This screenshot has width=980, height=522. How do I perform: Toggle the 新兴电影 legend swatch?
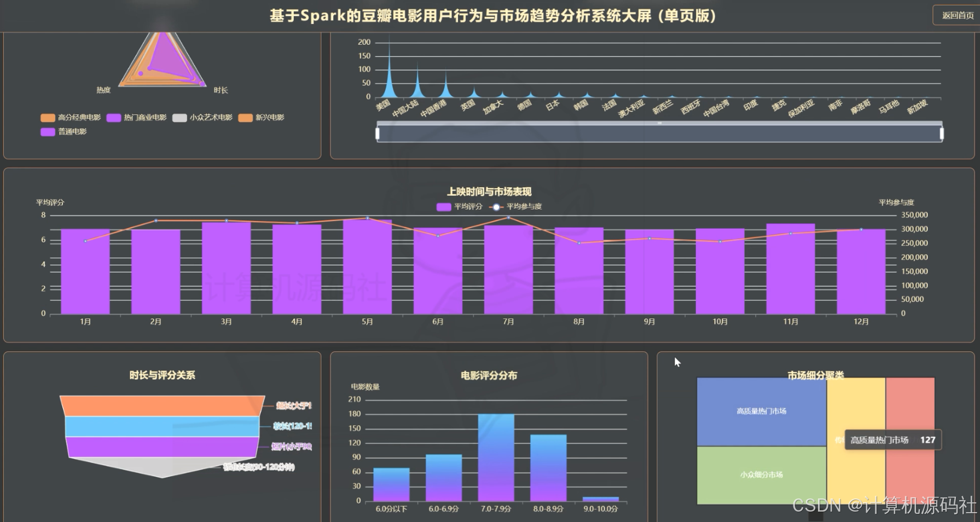(x=246, y=117)
